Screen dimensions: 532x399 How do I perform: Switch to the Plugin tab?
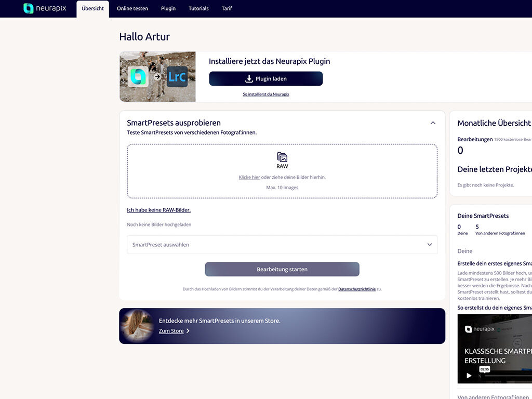pyautogui.click(x=168, y=9)
